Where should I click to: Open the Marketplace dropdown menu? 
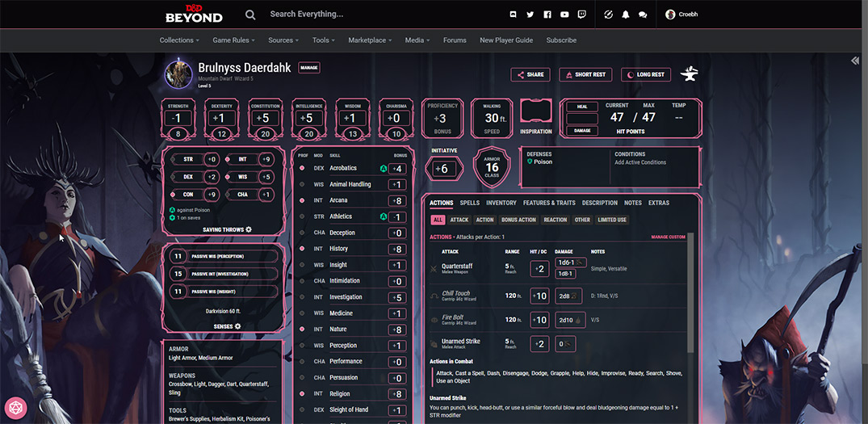370,40
